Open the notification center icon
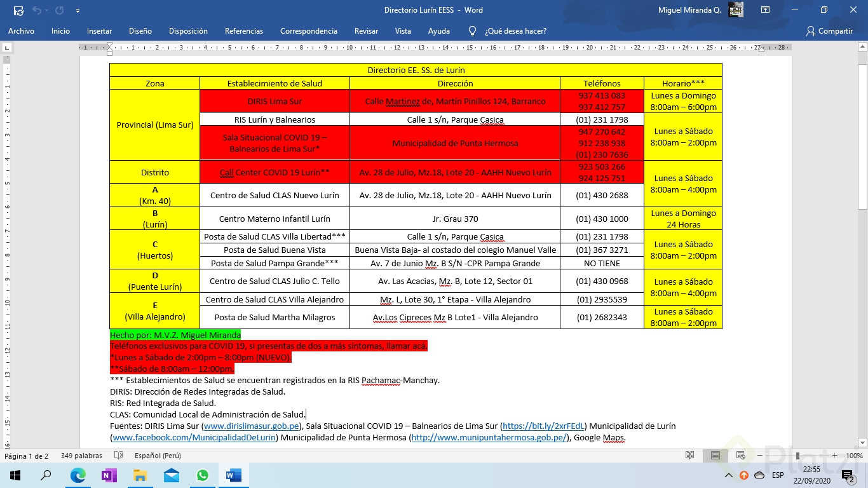 click(847, 475)
